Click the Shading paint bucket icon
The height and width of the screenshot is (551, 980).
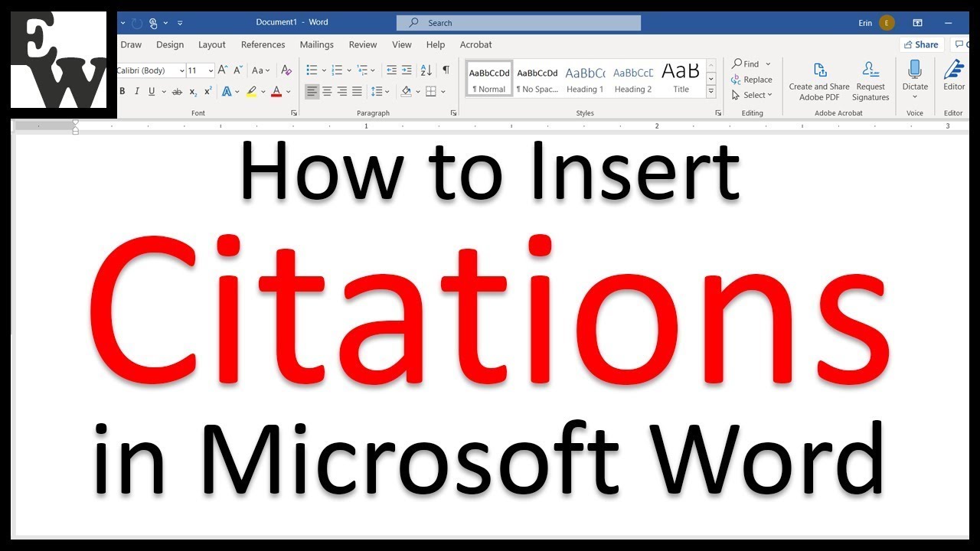pos(406,92)
